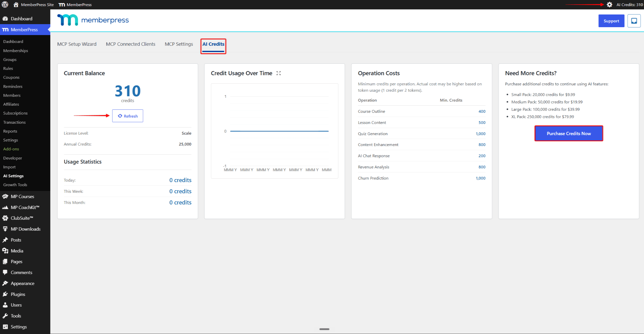The width and height of the screenshot is (644, 334).
Task: Open the WordPress Dashboard sidebar item
Action: [x=22, y=19]
